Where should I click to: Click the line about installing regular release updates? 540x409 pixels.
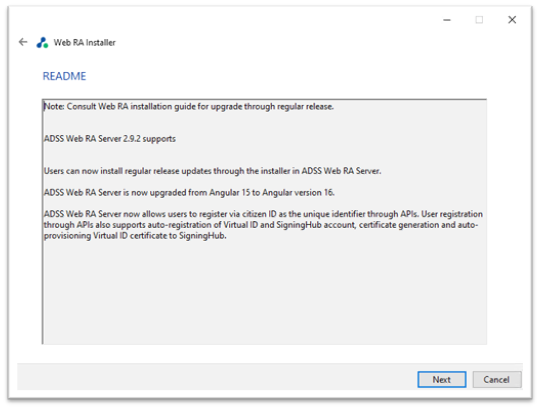(212, 171)
